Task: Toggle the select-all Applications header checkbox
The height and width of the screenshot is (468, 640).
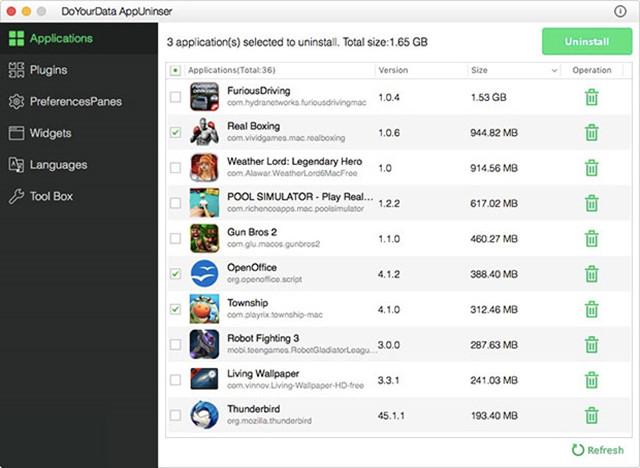Action: (x=175, y=71)
